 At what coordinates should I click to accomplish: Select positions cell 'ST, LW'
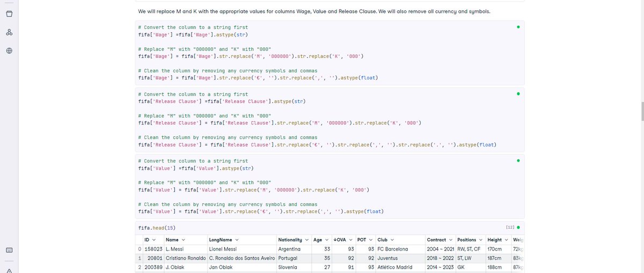[x=471, y=259]
